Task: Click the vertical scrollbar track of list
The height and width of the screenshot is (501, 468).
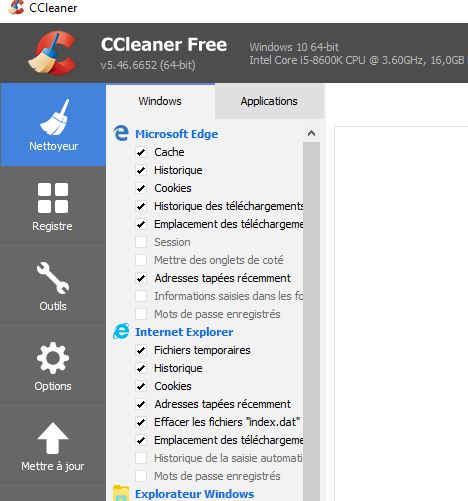Action: pos(311,321)
